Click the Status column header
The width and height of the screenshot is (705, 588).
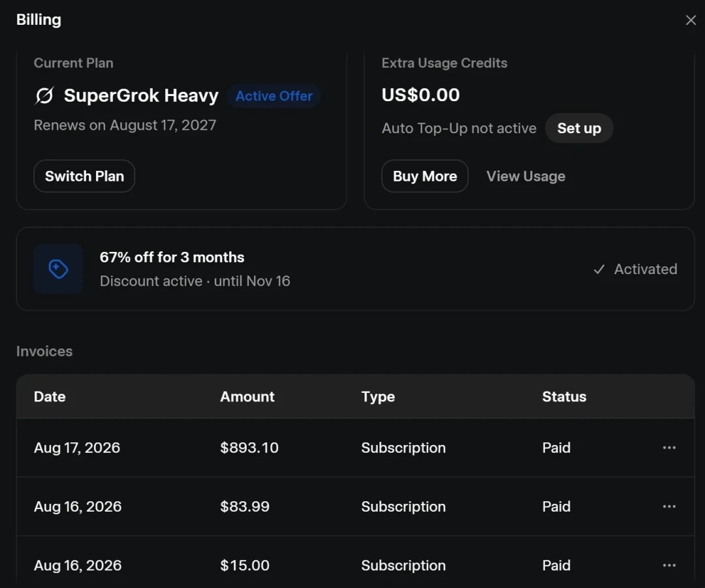coord(564,397)
